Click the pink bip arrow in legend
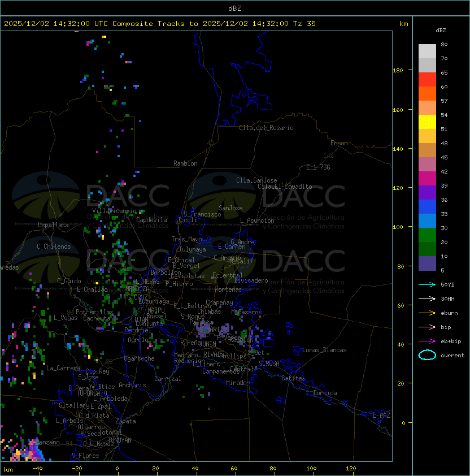Image resolution: width=470 pixels, height=476 pixels. pos(427,327)
